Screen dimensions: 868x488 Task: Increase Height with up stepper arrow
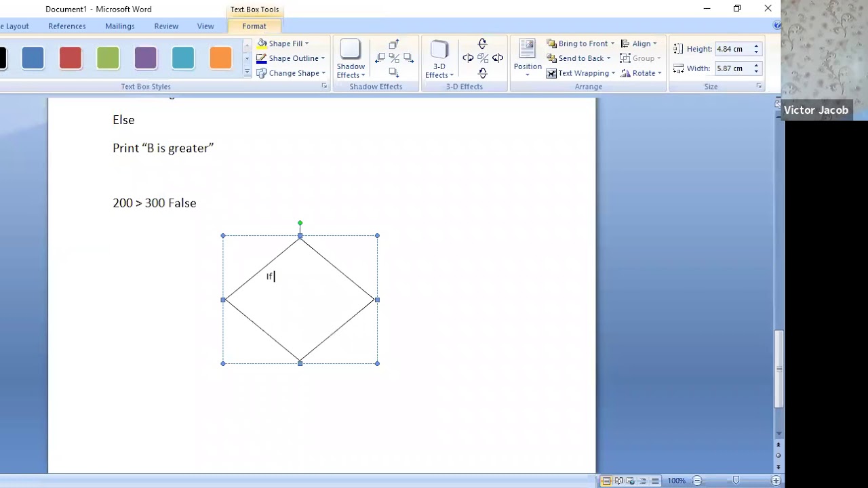pos(756,46)
